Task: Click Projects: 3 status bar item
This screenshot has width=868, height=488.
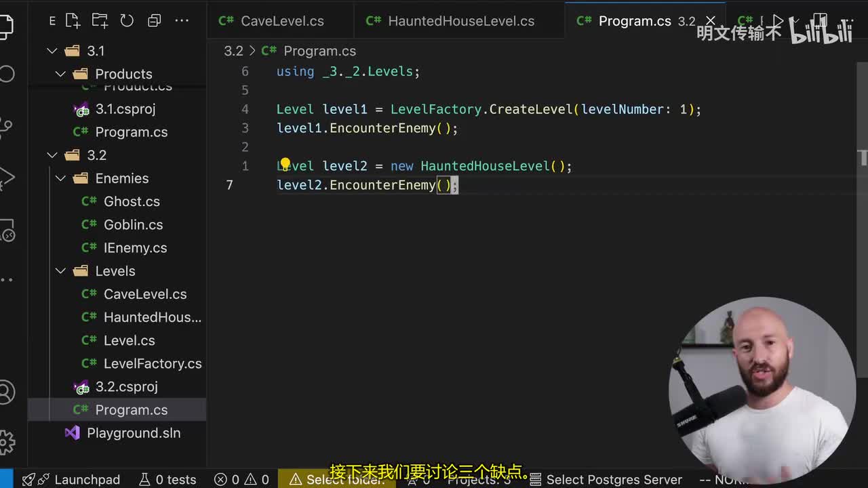Action: 478,479
